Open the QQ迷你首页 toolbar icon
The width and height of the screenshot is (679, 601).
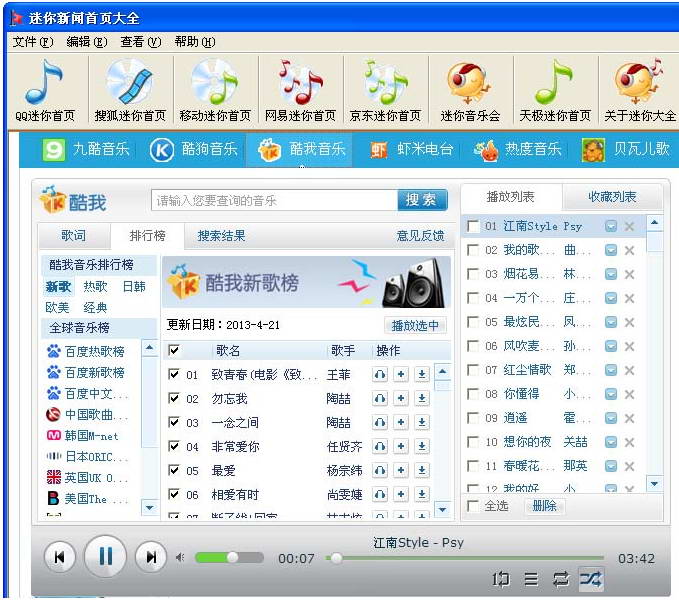(45, 91)
